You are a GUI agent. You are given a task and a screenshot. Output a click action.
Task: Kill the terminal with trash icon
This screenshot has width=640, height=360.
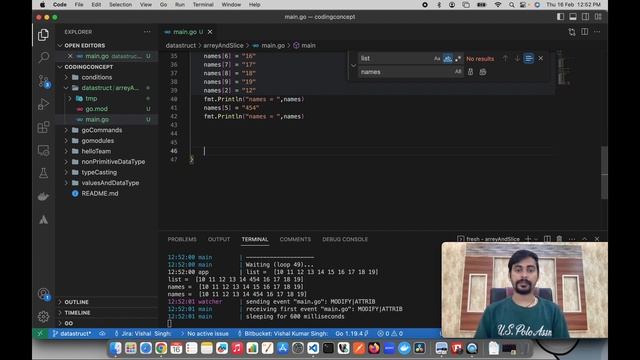click(559, 239)
